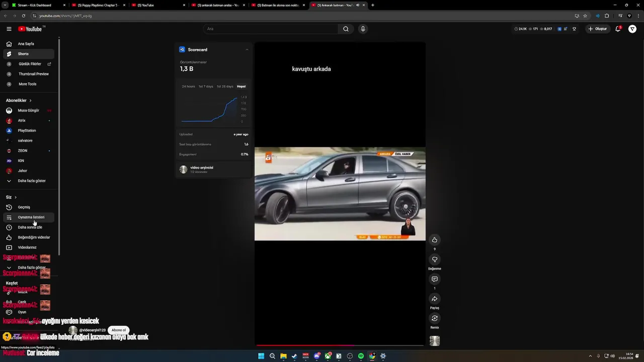Click the Scorecard IQ logo icon
Image resolution: width=644 pixels, height=362 pixels.
[x=182, y=50]
